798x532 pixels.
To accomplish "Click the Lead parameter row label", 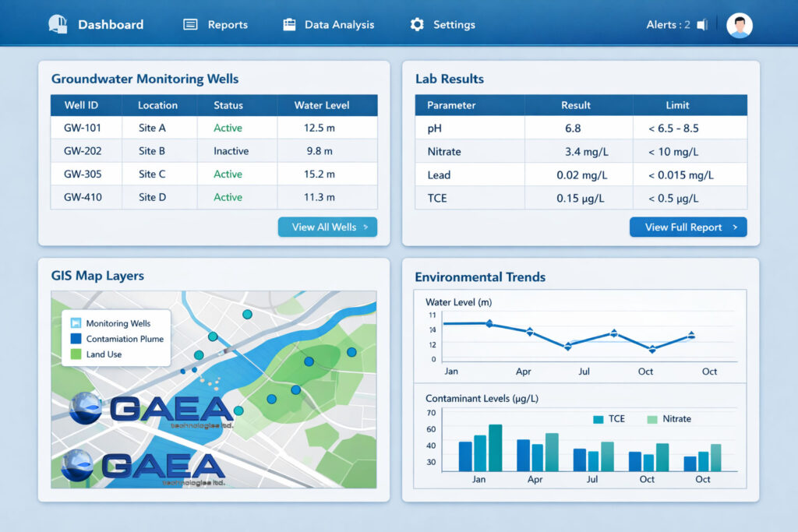I will (439, 175).
